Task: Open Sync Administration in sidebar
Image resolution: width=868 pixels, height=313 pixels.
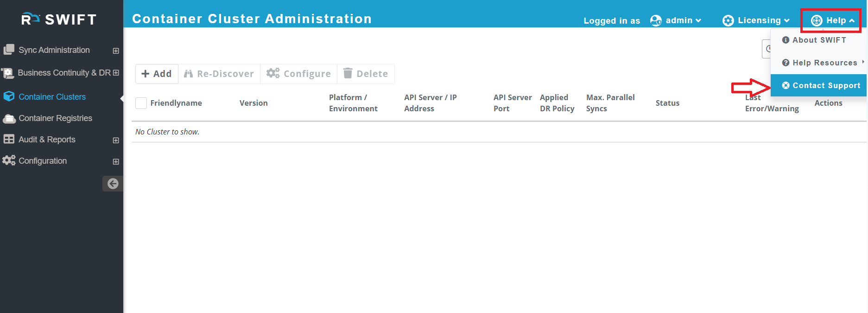Action: click(x=54, y=50)
